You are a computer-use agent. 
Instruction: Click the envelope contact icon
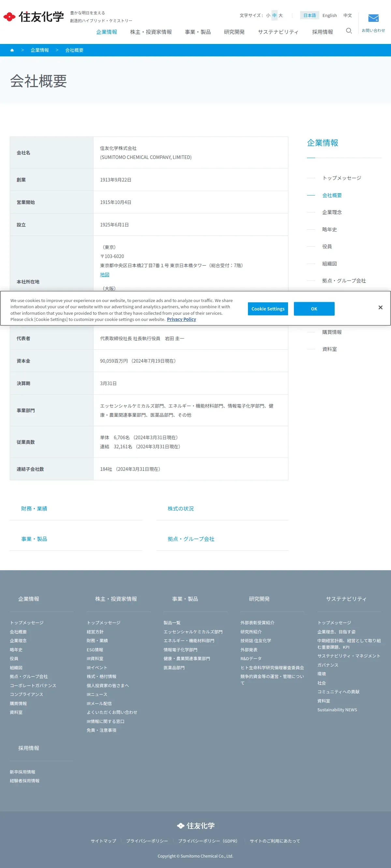tap(373, 18)
